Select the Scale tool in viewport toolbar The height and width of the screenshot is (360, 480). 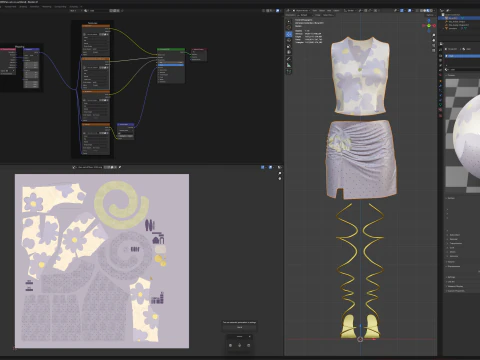289,46
